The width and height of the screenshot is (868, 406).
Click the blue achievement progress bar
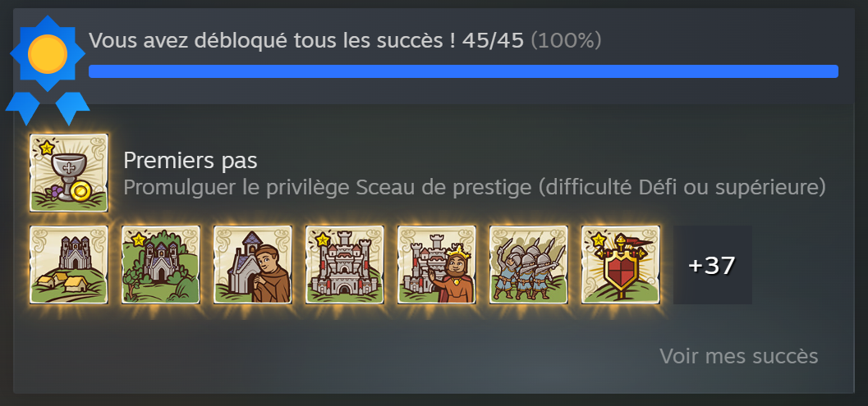(463, 71)
